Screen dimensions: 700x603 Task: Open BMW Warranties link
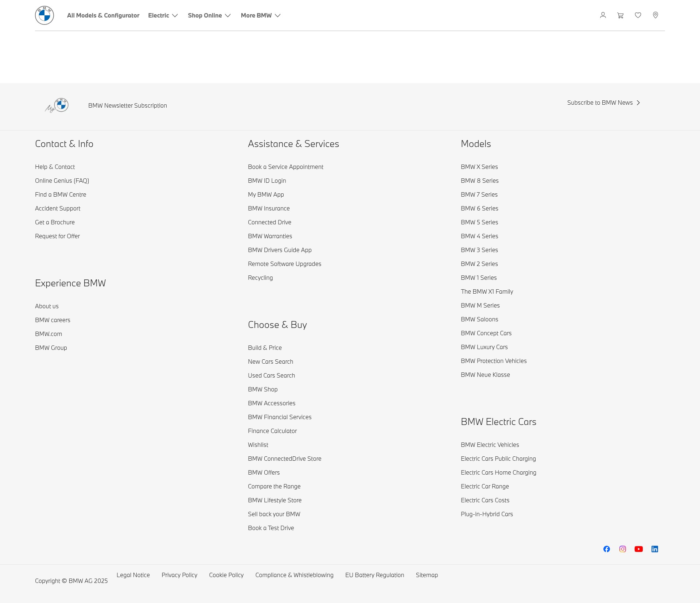click(x=270, y=236)
